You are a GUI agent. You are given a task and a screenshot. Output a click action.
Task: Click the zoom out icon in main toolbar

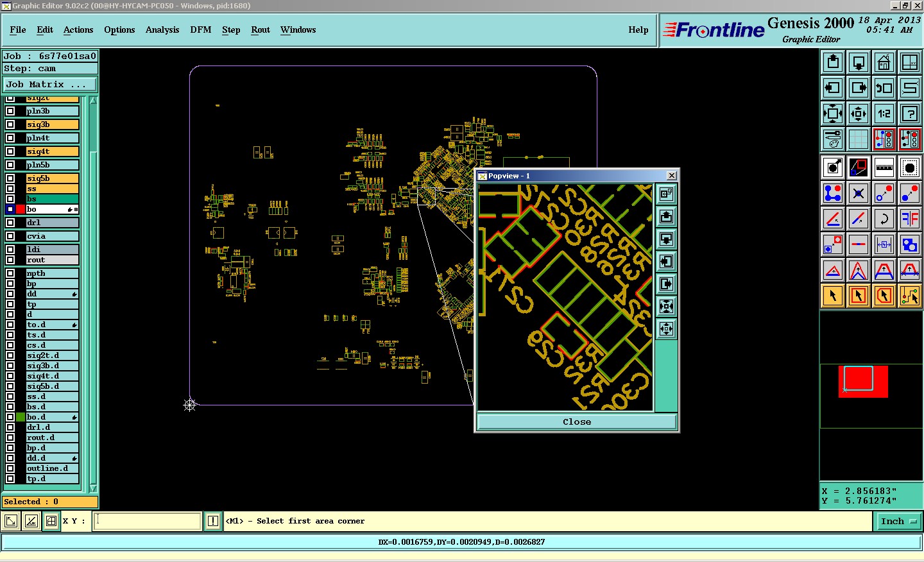tap(859, 114)
